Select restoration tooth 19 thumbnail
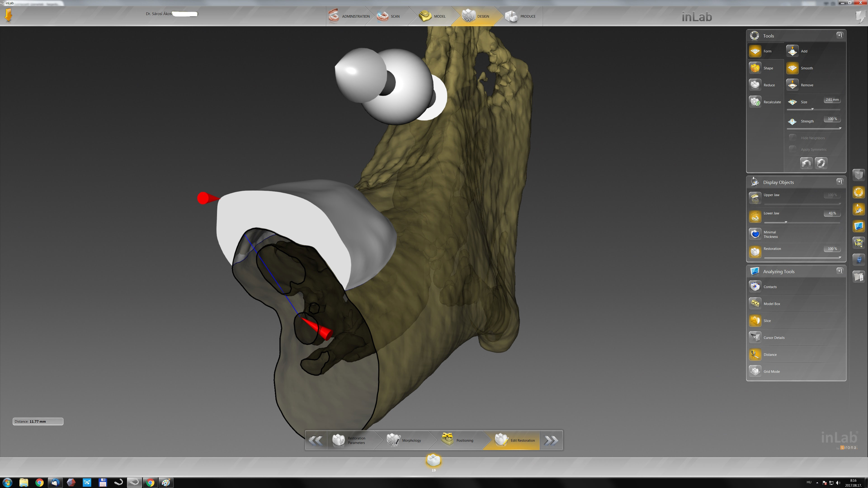Viewport: 868px width, 488px height. [x=433, y=460]
